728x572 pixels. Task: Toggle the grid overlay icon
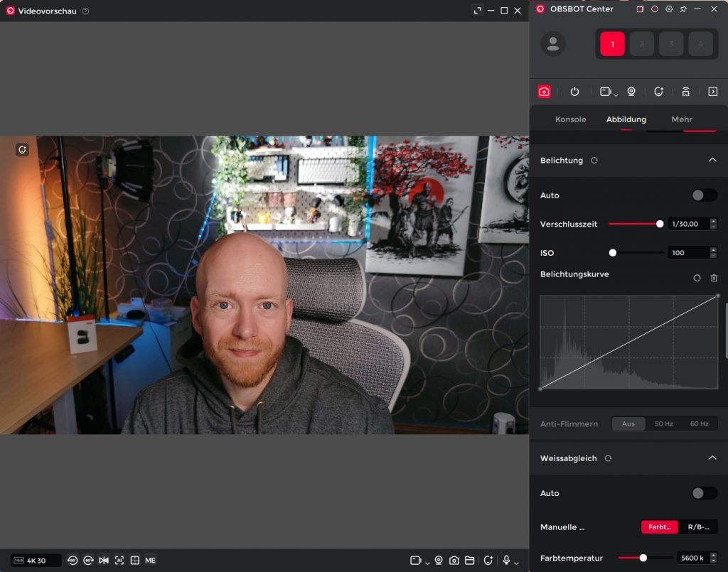134,561
